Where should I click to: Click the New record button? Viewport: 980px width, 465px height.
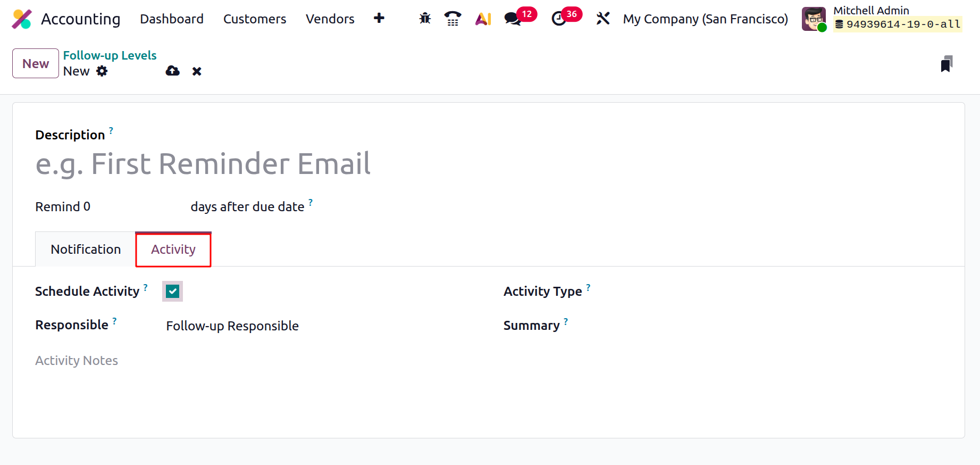point(36,63)
